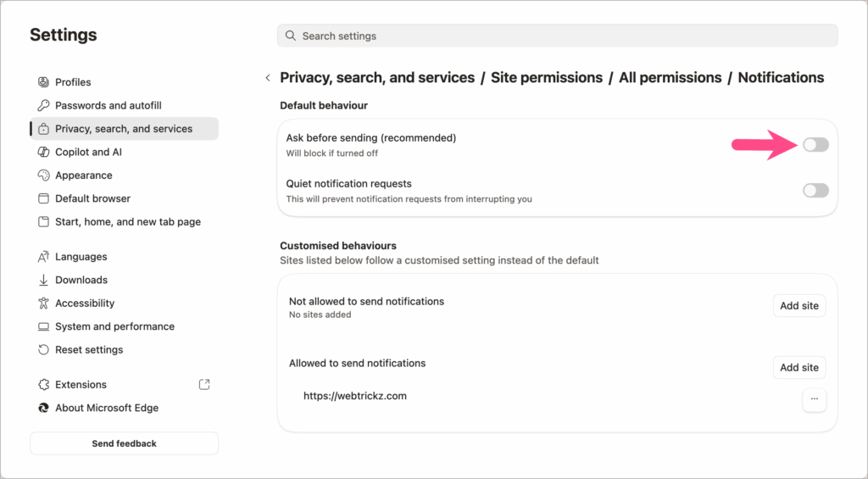Screen dimensions: 868x479
Task: Click 'Will block if turned off' description
Action: tap(332, 153)
